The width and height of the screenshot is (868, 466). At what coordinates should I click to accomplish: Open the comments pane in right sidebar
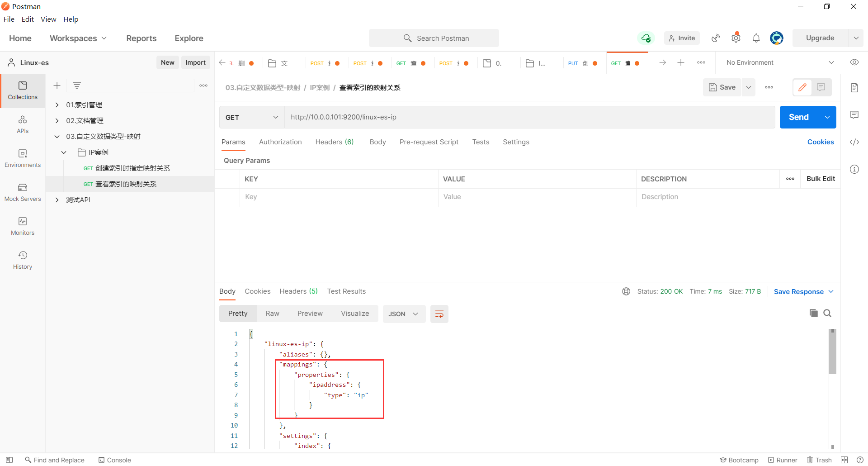pos(854,115)
